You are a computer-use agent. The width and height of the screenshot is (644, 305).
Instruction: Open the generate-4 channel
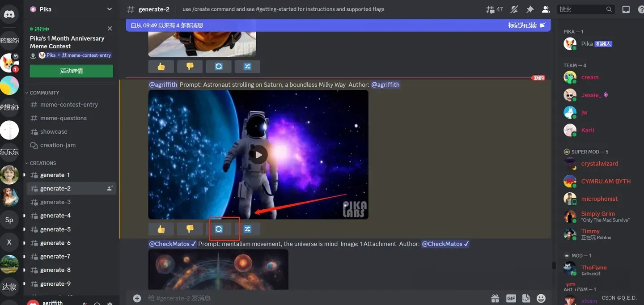click(x=72, y=216)
